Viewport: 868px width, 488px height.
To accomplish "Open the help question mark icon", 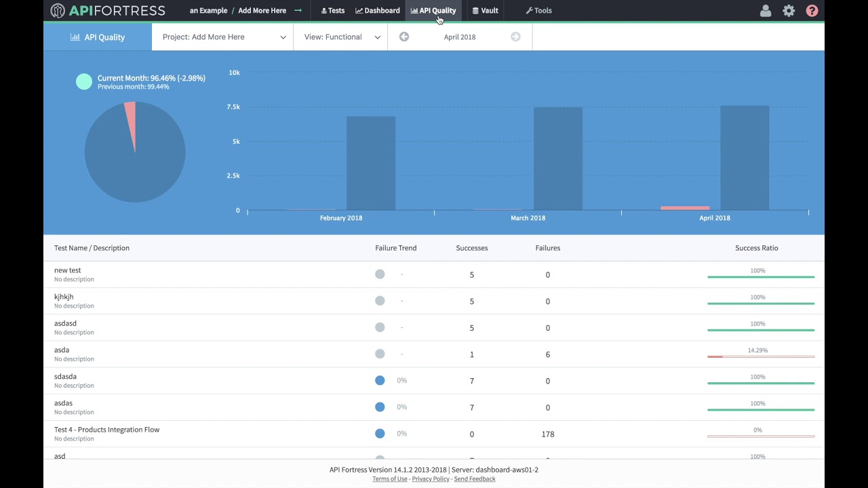I will point(812,11).
